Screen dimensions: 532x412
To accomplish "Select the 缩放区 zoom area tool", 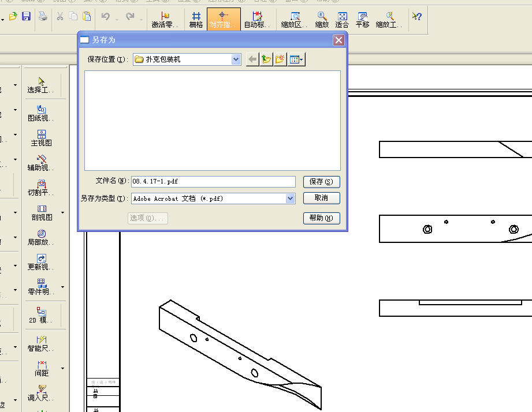I will [294, 20].
